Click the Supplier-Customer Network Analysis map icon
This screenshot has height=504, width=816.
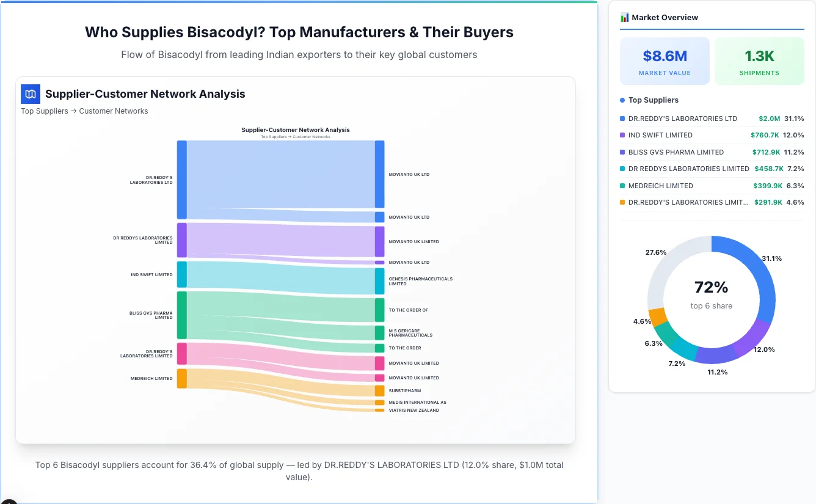click(30, 94)
